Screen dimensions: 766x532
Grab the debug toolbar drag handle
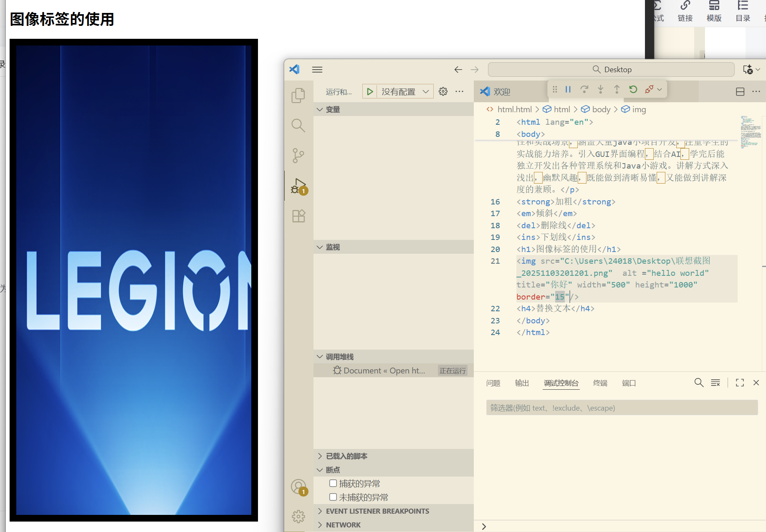(x=555, y=89)
